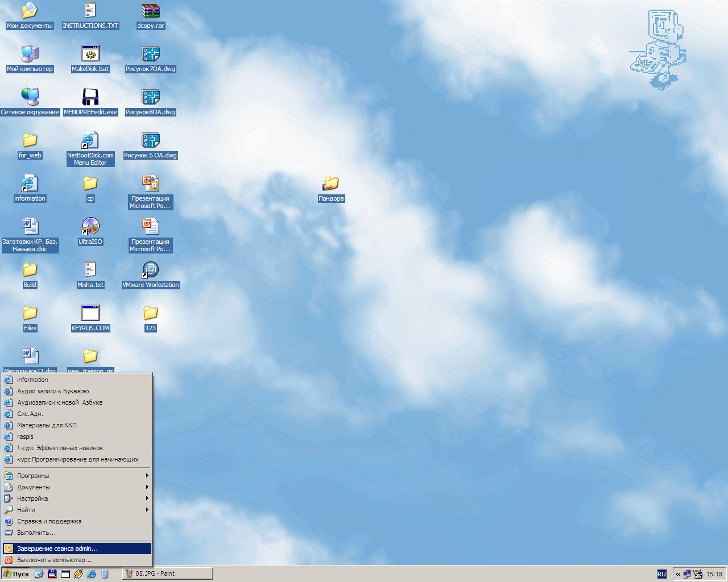728x582 pixels.
Task: Switch to the 05.JPG - Paint taskbar button
Action: tap(168, 574)
